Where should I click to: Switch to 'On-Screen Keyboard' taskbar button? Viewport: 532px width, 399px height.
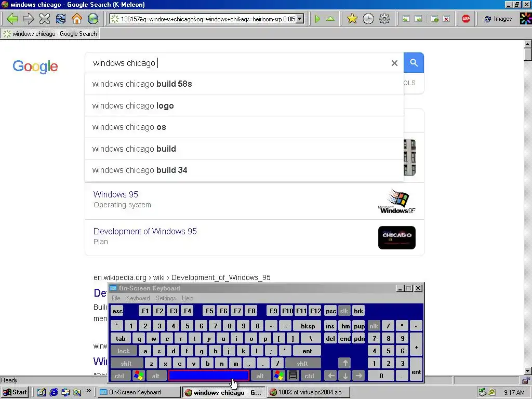139,392
